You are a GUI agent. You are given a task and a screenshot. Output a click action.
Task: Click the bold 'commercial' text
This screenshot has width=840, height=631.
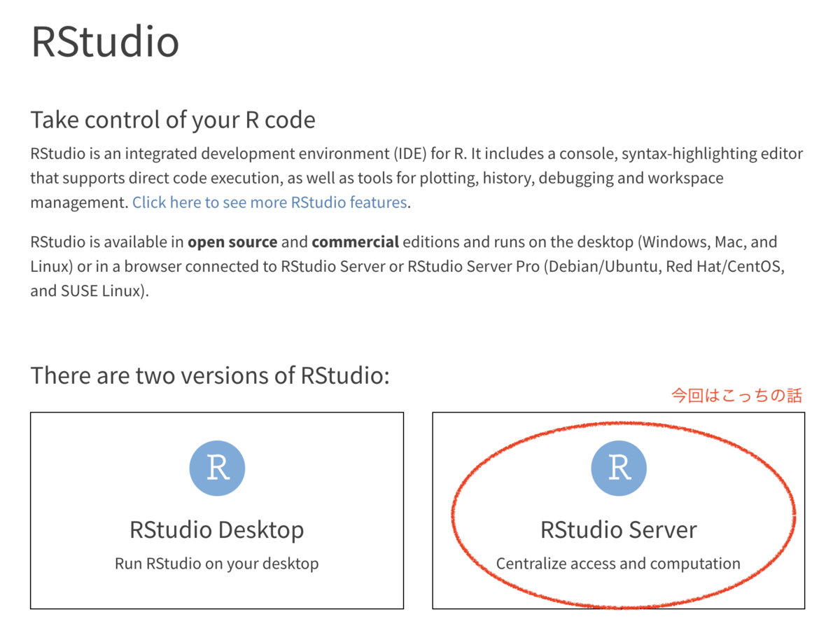tap(356, 243)
